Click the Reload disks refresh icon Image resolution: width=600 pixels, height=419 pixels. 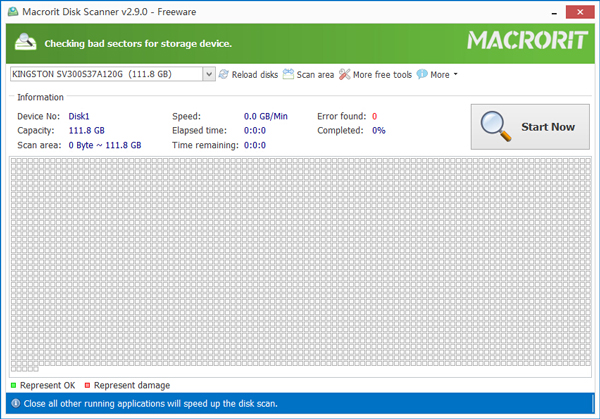point(224,74)
